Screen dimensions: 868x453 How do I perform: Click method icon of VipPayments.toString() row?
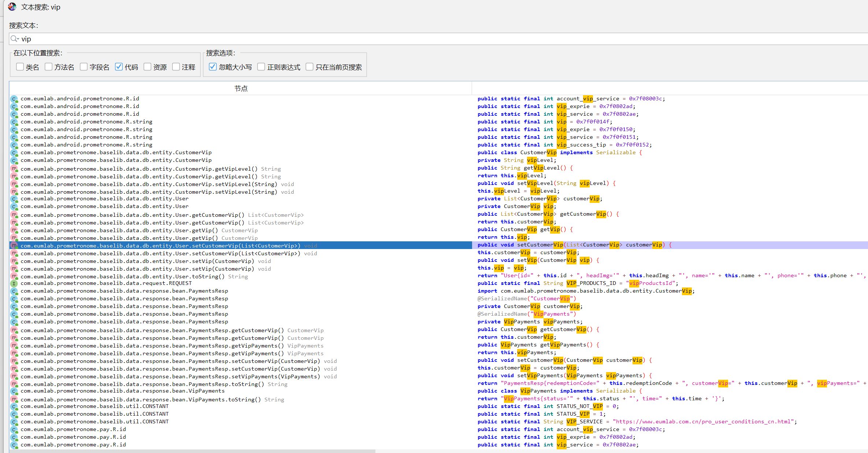[14, 399]
